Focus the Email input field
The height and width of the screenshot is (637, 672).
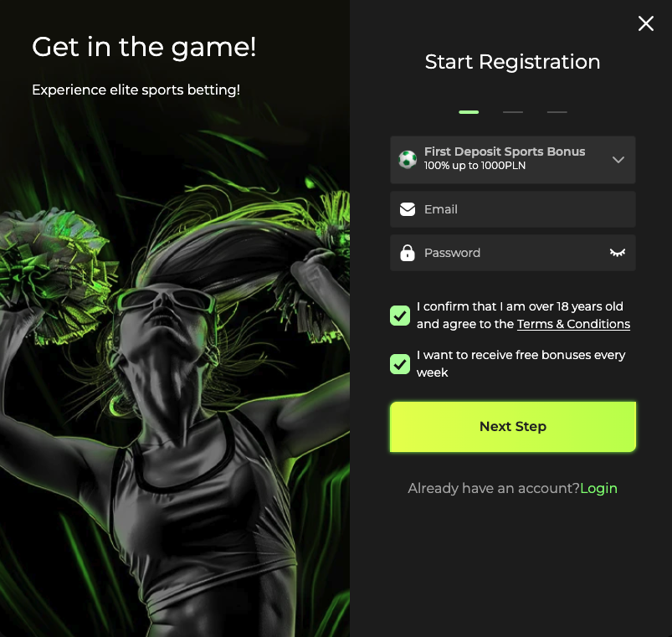pos(512,209)
